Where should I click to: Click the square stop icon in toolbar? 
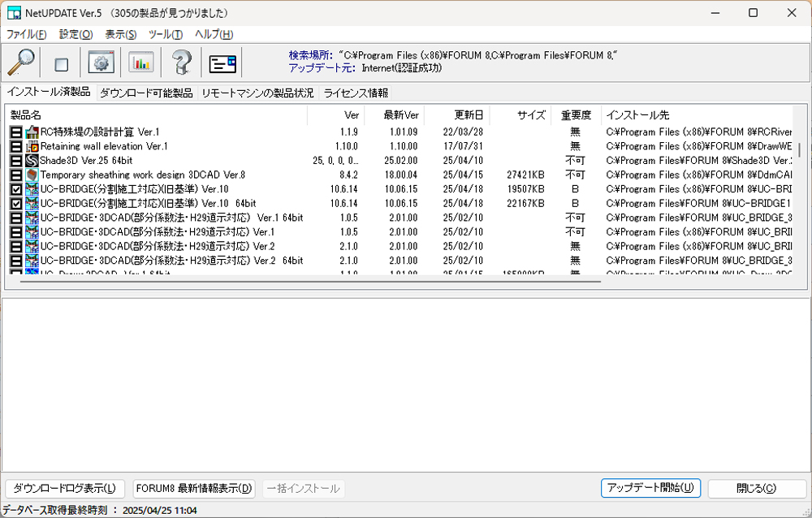(61, 64)
